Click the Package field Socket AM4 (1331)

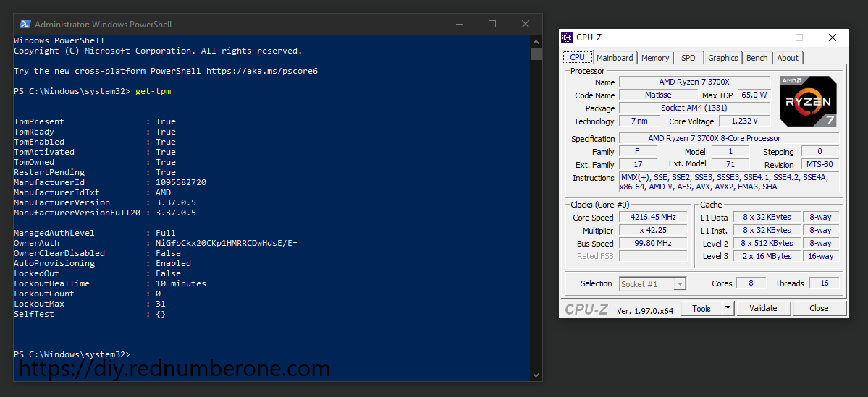coord(694,108)
